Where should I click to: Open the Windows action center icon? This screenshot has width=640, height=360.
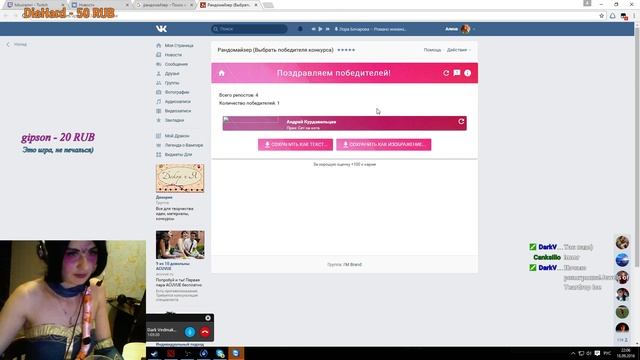pyautogui.click(x=597, y=353)
